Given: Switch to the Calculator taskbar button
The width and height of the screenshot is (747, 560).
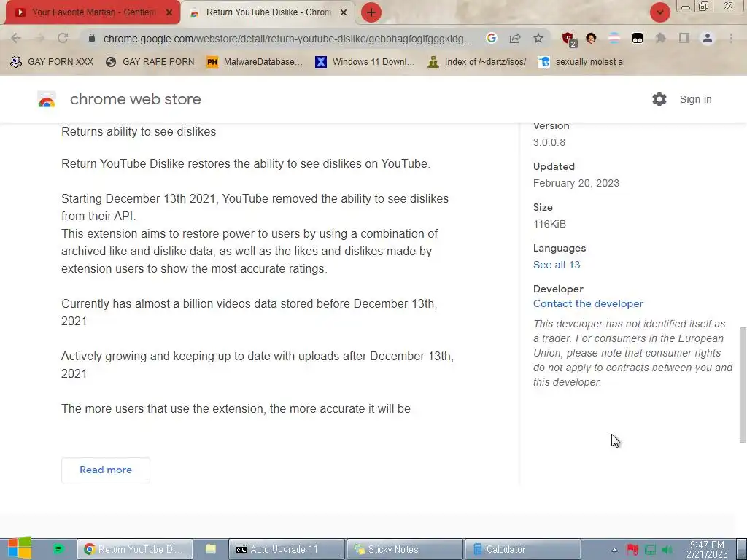Looking at the screenshot, I should point(522,549).
